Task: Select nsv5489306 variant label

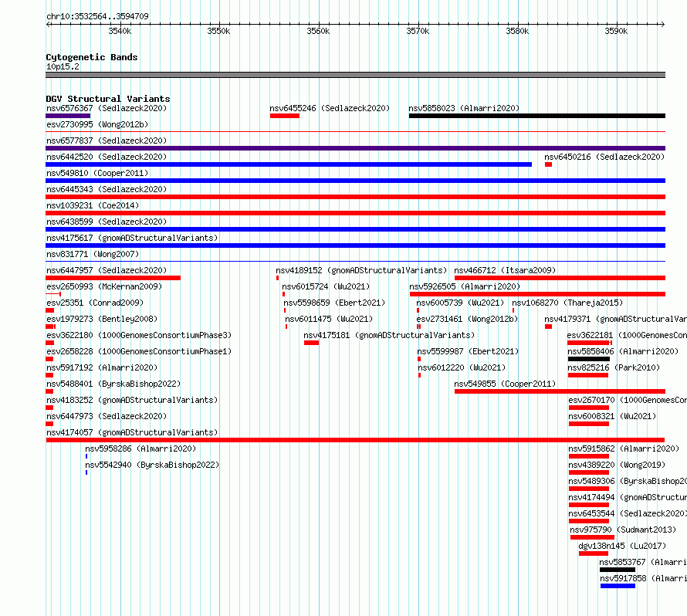Action: pyautogui.click(x=628, y=481)
